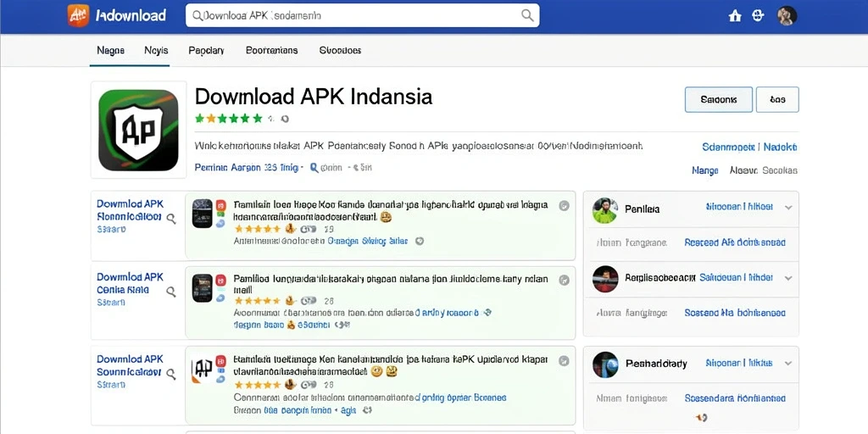Click the small orange icon below 'Soseadara Nonfiiantiad'
This screenshot has width=868, height=434.
click(x=700, y=416)
